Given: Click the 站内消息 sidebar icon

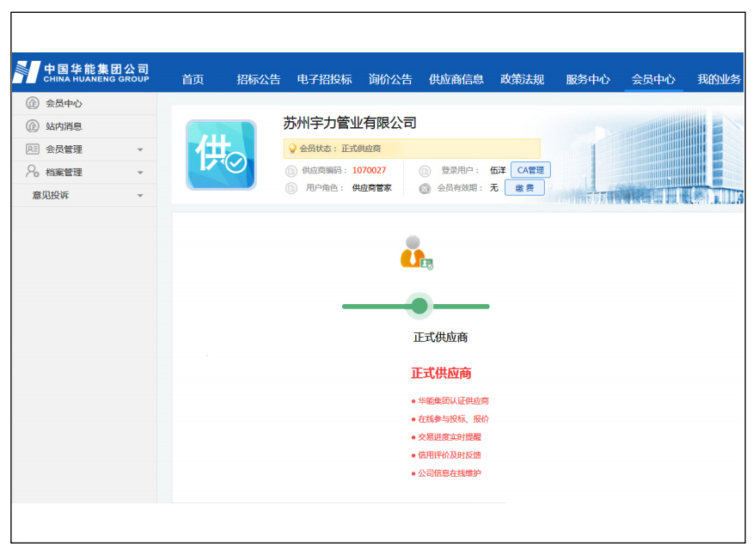Looking at the screenshot, I should click(x=32, y=126).
